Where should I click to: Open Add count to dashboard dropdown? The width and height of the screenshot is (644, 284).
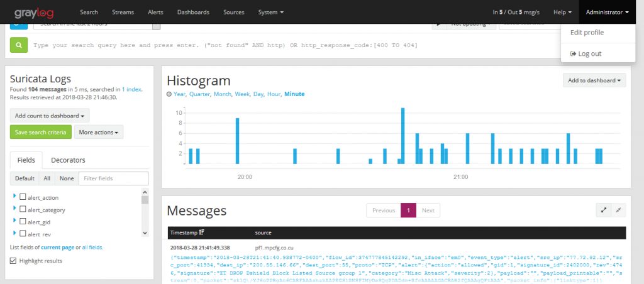(50, 116)
